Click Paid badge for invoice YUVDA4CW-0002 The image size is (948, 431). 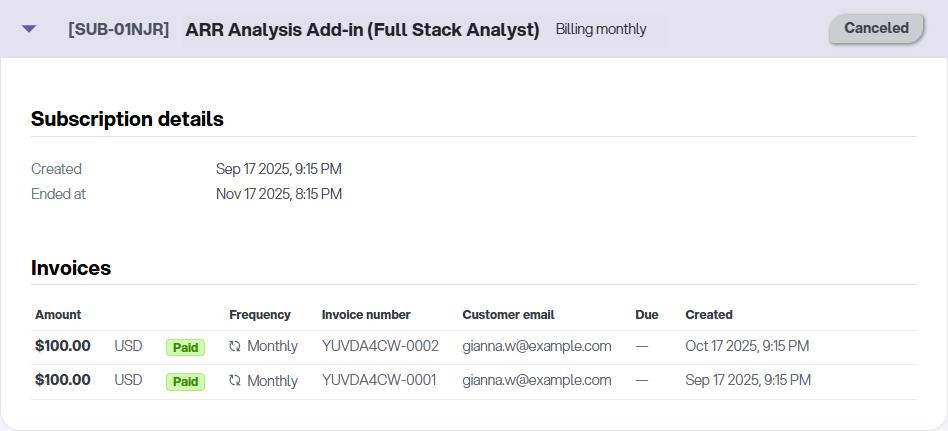tap(185, 347)
